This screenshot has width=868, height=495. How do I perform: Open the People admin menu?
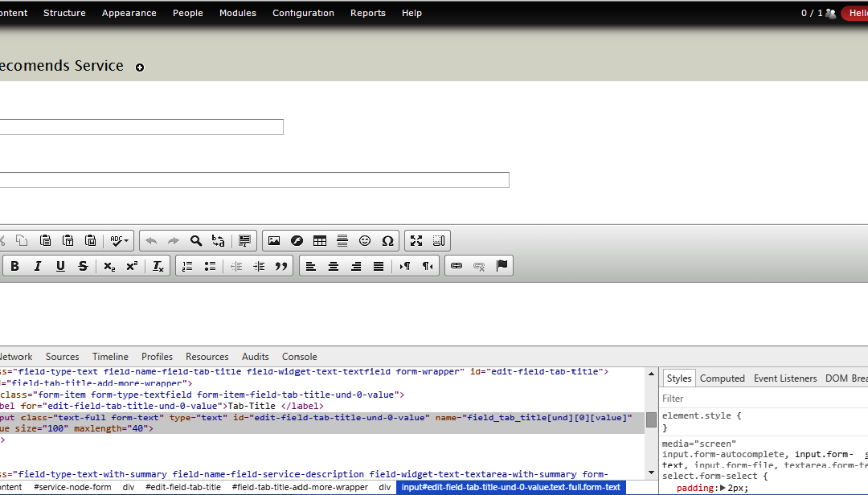(x=187, y=13)
